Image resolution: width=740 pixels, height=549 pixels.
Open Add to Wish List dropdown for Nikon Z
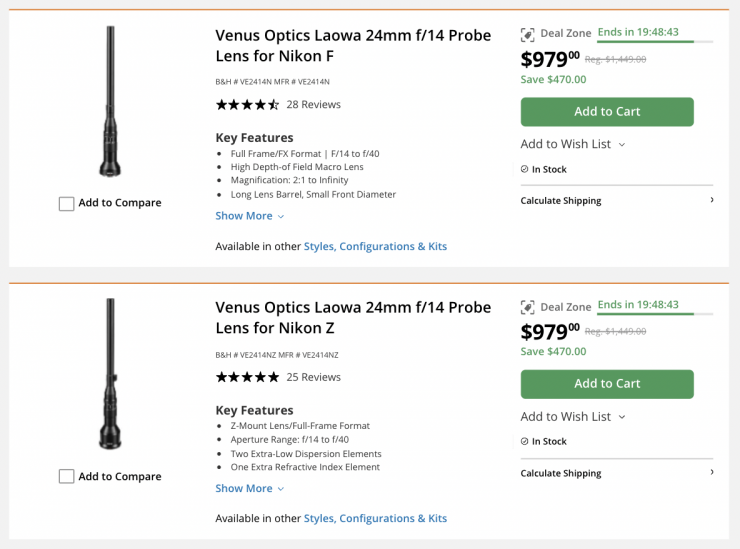pos(572,416)
